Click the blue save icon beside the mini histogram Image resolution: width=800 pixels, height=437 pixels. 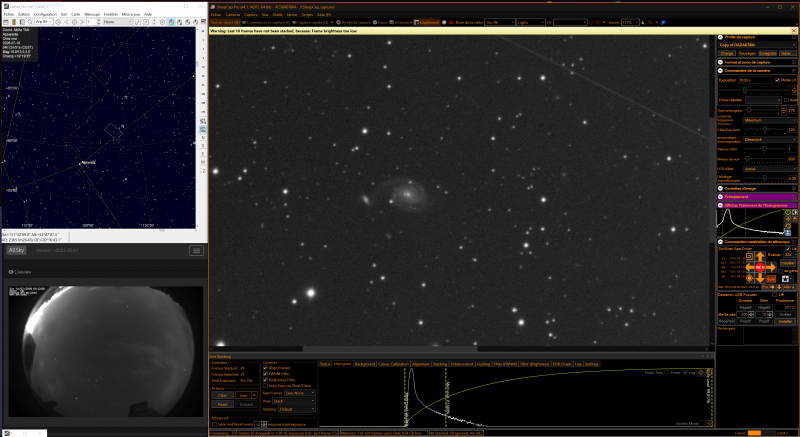coord(788,233)
